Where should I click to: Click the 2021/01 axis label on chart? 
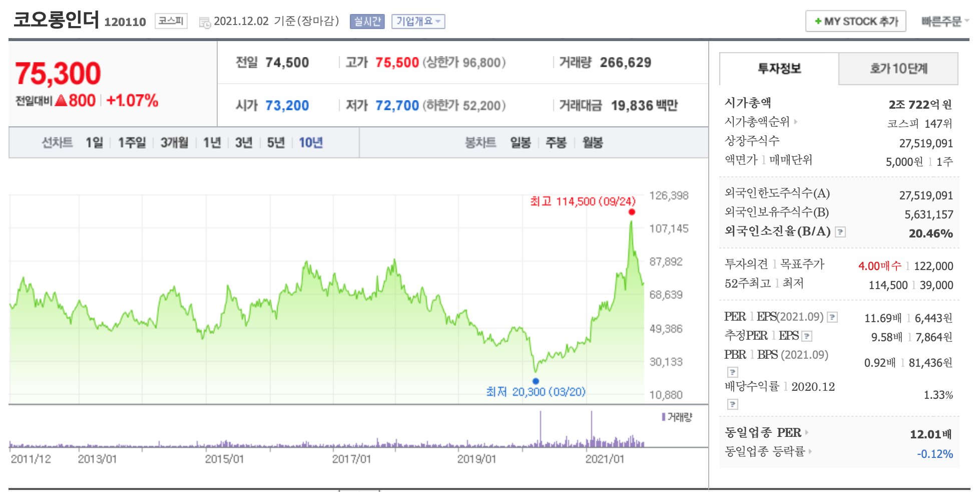point(605,459)
